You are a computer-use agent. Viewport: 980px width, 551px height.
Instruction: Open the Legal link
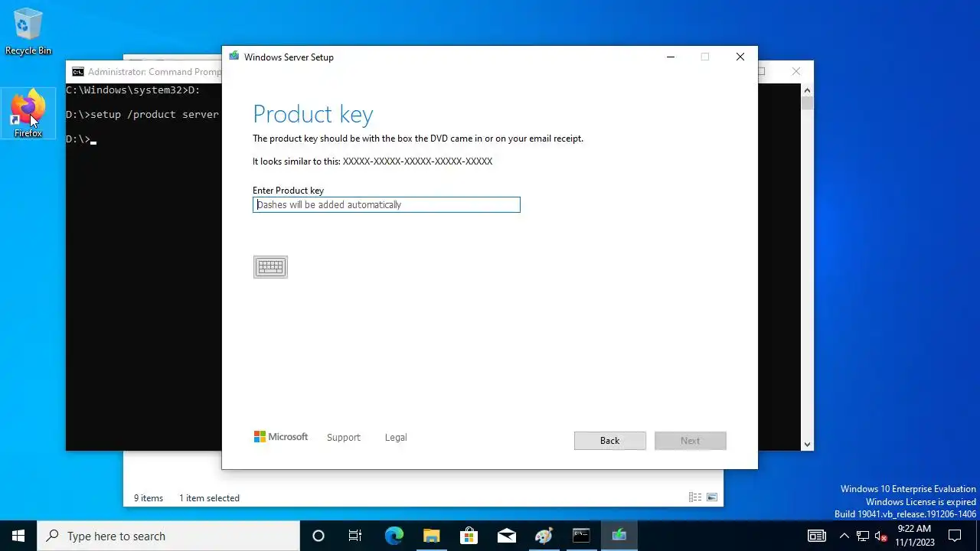pyautogui.click(x=396, y=438)
